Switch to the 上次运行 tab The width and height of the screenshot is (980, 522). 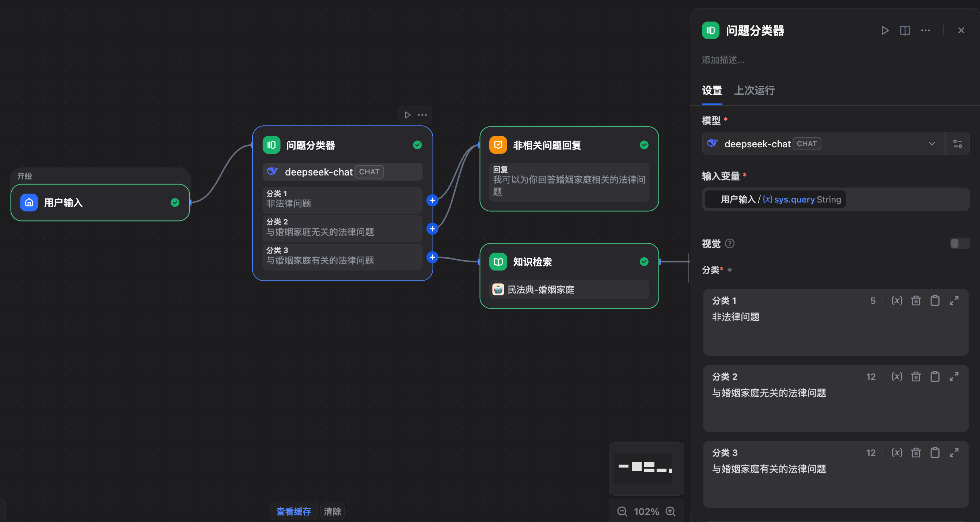[x=754, y=91]
